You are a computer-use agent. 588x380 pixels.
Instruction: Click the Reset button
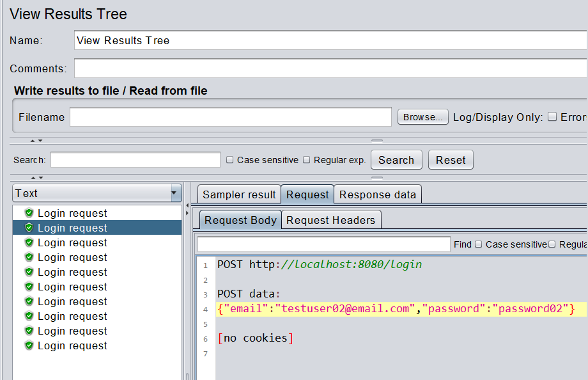451,160
